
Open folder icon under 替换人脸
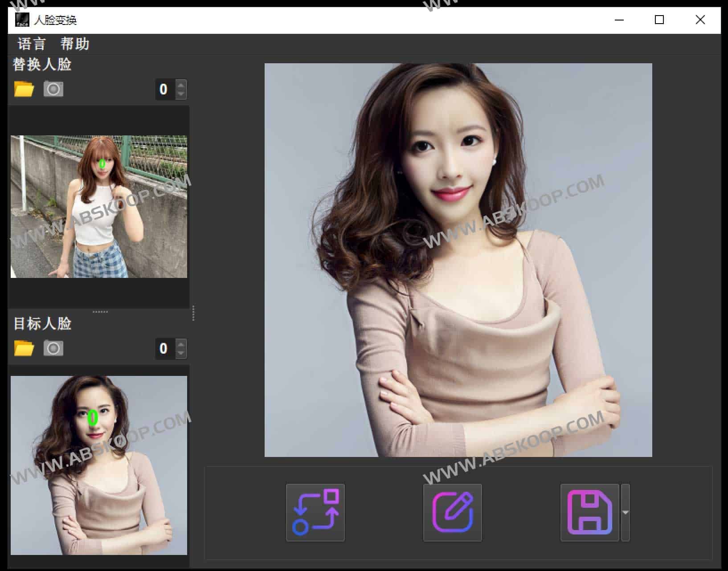point(24,89)
